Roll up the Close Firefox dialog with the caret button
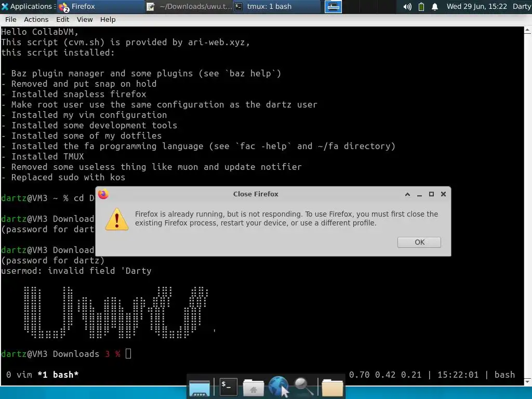 tap(407, 194)
